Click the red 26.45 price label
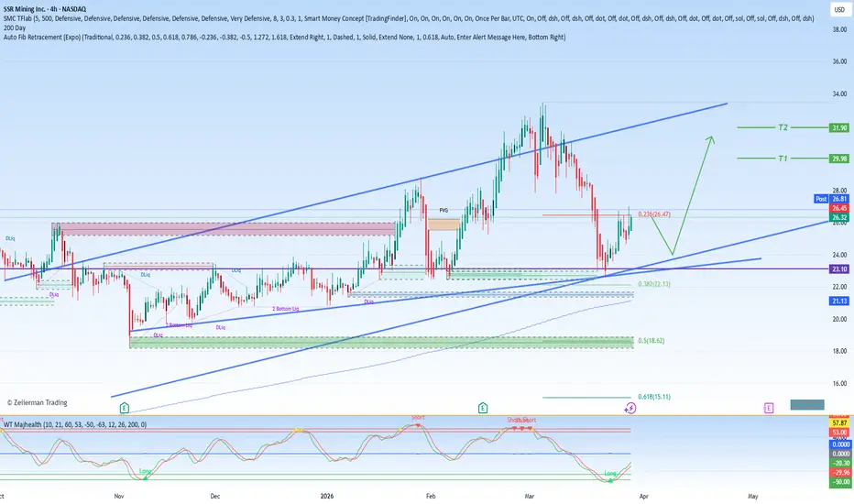This screenshot has width=854, height=504. (x=838, y=208)
